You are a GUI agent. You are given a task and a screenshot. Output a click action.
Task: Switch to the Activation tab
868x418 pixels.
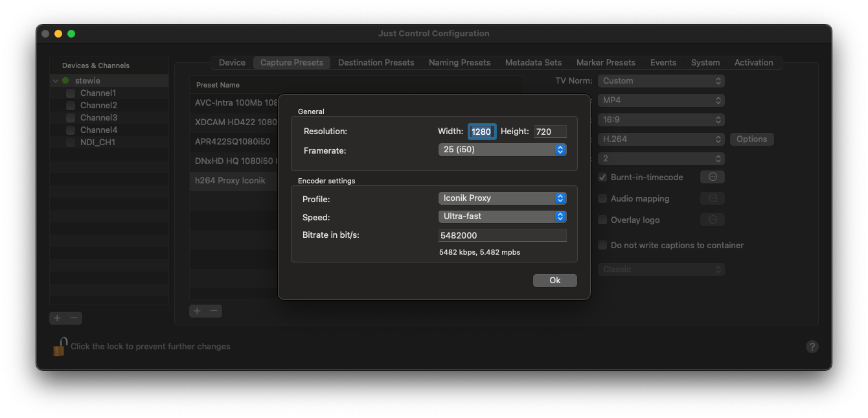tap(753, 62)
